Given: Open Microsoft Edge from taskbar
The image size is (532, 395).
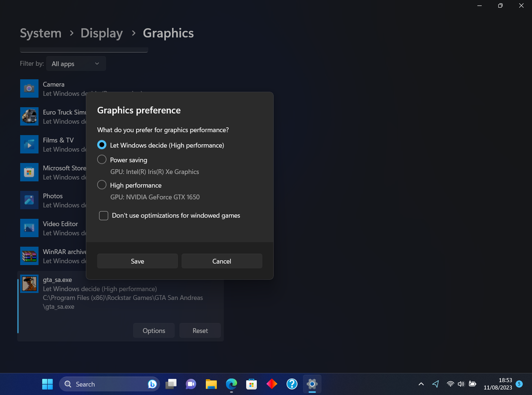Looking at the screenshot, I should (231, 384).
